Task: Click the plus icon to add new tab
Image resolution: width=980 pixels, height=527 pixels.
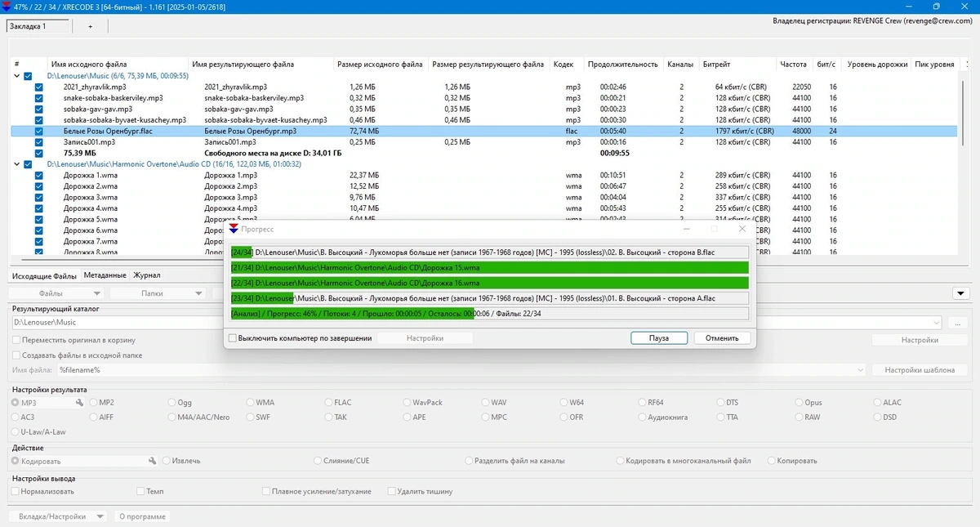Action: [x=91, y=26]
